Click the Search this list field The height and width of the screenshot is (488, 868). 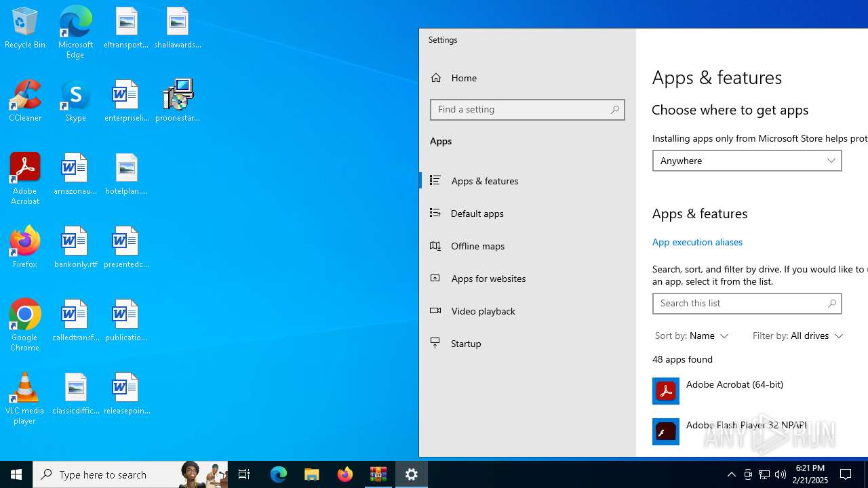pyautogui.click(x=747, y=304)
